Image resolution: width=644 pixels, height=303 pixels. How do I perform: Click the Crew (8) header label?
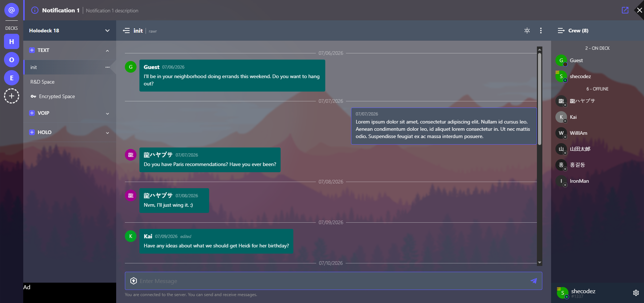pyautogui.click(x=578, y=31)
